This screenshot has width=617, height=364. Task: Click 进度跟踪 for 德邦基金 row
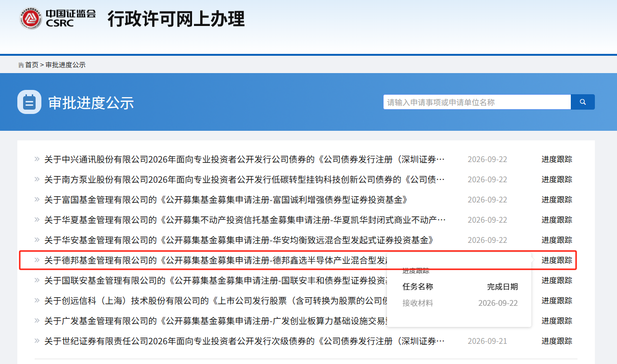[557, 260]
